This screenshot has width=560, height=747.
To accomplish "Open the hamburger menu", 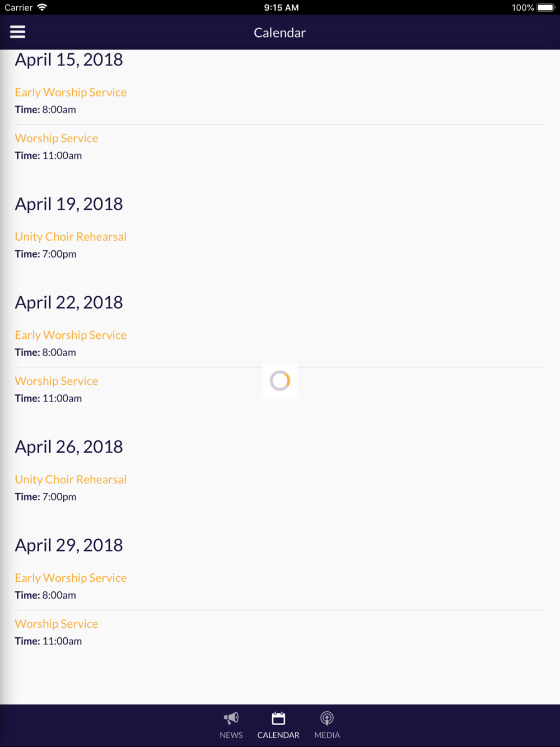I will (17, 32).
